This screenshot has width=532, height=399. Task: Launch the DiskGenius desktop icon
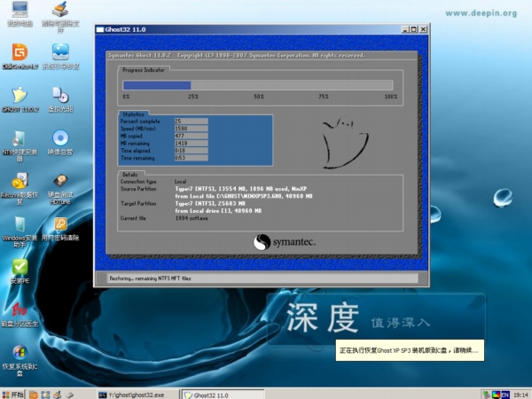pos(20,57)
